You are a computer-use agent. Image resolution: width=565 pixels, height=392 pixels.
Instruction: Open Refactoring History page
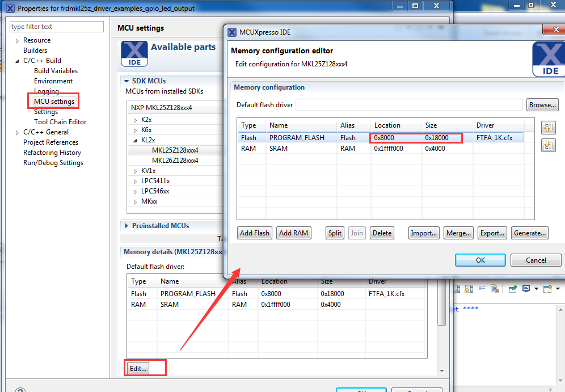[52, 153]
